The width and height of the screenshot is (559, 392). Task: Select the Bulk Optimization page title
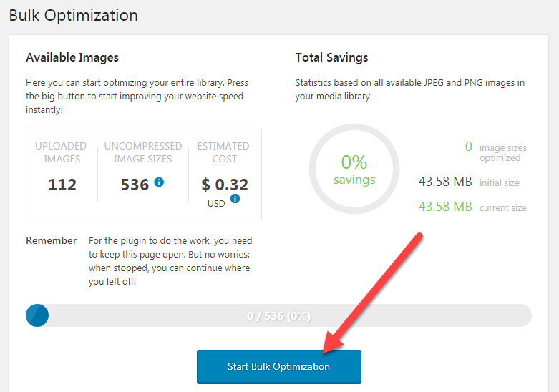point(73,15)
